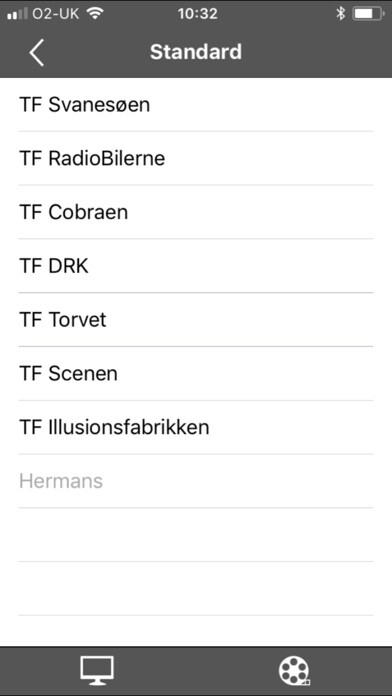Tap the 10:32 clock in status bar
Image resolution: width=392 pixels, height=696 pixels.
pyautogui.click(x=198, y=14)
